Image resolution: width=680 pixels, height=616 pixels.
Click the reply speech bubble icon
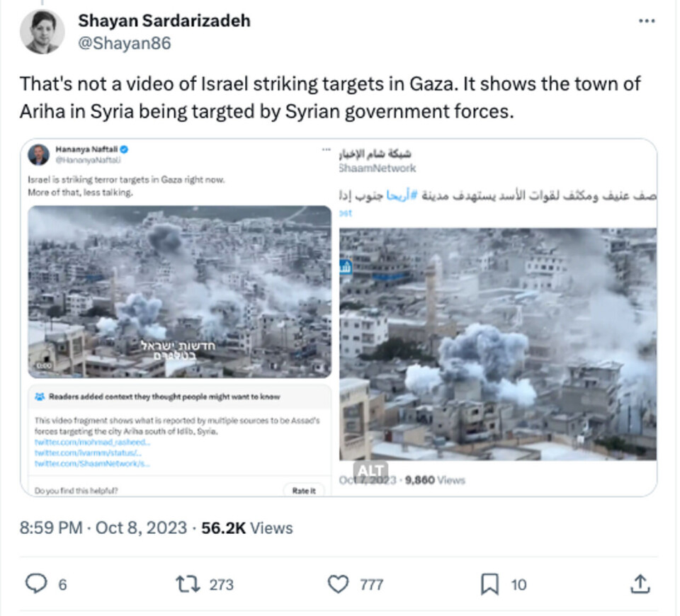click(36, 583)
